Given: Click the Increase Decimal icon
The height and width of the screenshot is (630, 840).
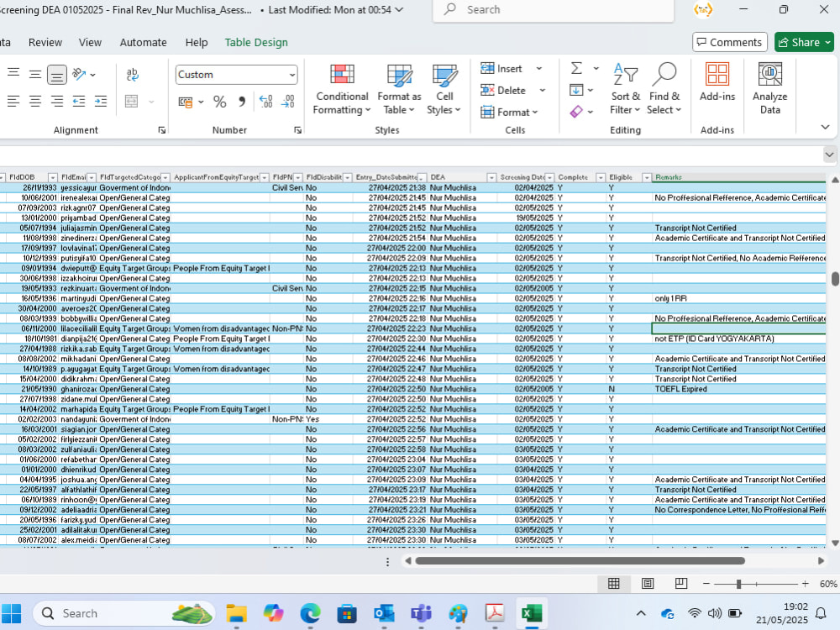Looking at the screenshot, I should tap(265, 102).
